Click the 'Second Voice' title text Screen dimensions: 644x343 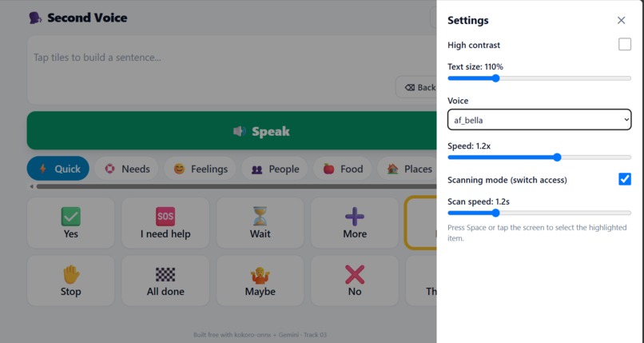click(87, 18)
